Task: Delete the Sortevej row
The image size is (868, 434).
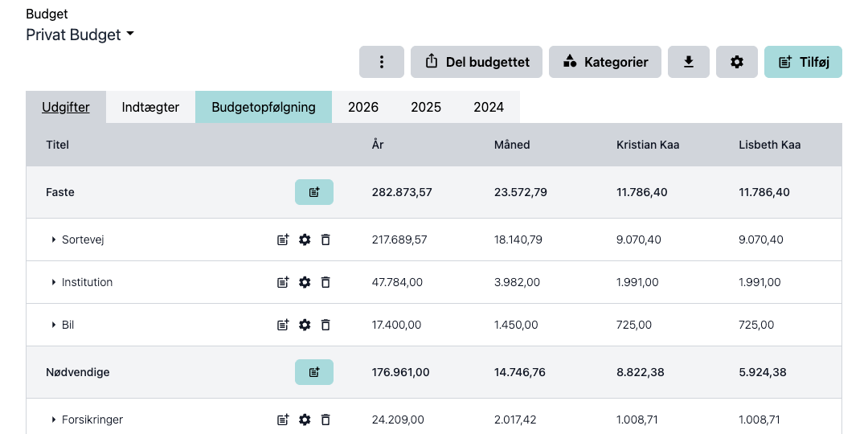Action: pos(325,240)
